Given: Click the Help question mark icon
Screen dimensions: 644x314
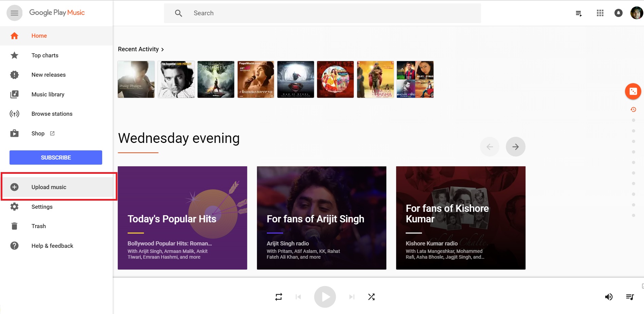Looking at the screenshot, I should tap(14, 245).
